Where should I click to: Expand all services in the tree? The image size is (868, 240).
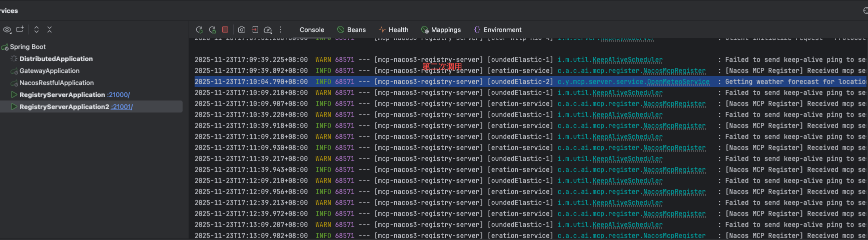click(37, 29)
